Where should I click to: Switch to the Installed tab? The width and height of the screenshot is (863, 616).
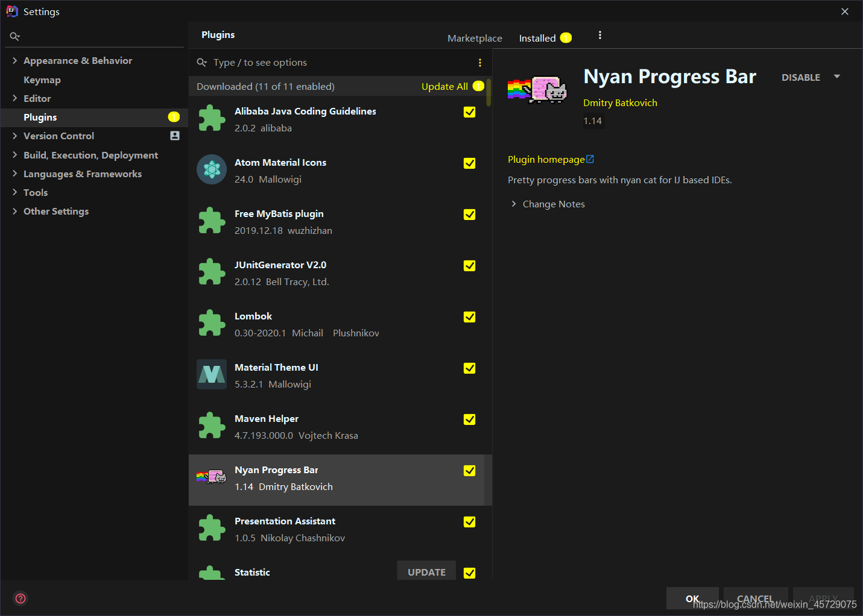[537, 38]
